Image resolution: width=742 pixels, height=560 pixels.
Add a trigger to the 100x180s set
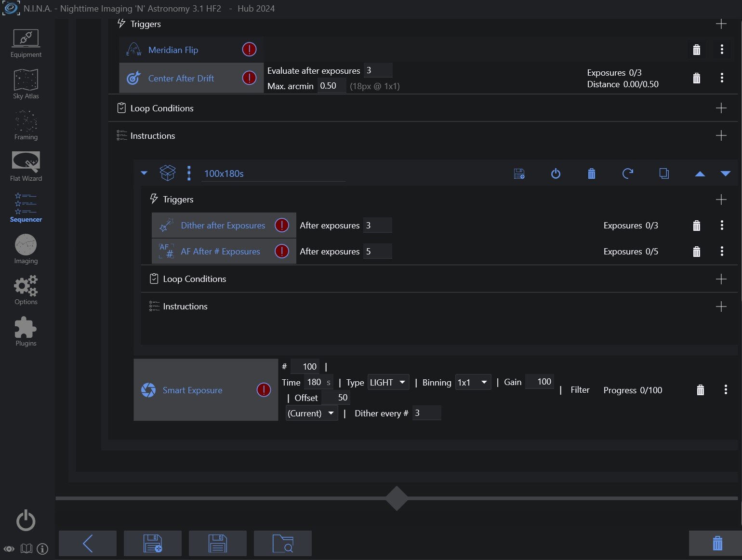721,200
